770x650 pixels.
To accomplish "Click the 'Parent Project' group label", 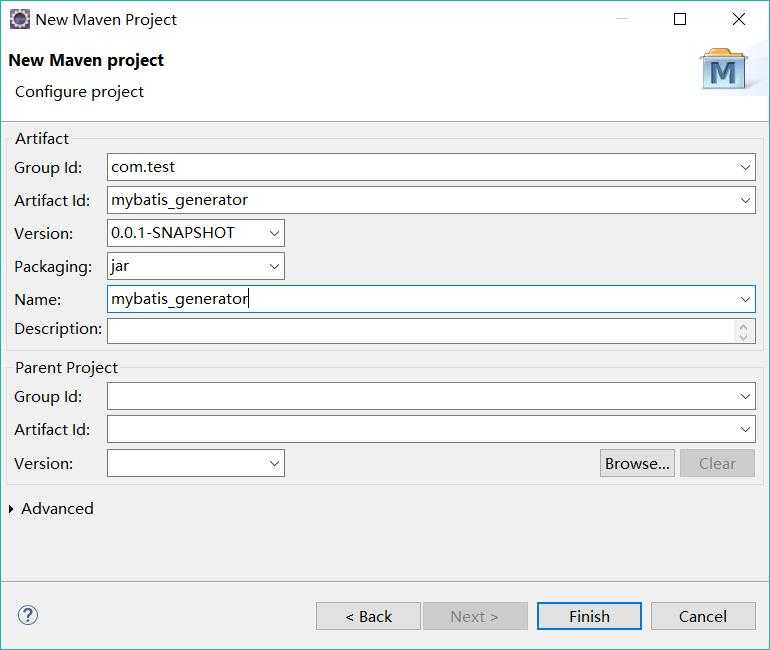I will [x=66, y=368].
